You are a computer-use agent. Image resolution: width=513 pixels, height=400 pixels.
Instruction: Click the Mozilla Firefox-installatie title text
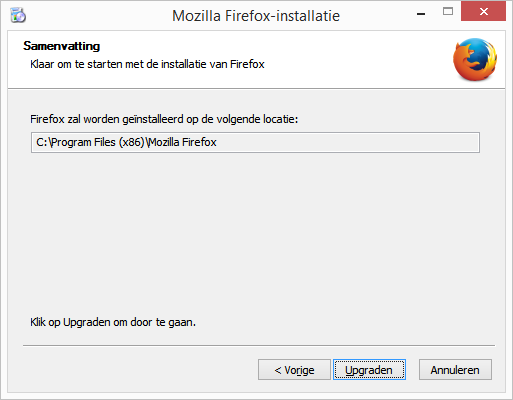click(256, 16)
